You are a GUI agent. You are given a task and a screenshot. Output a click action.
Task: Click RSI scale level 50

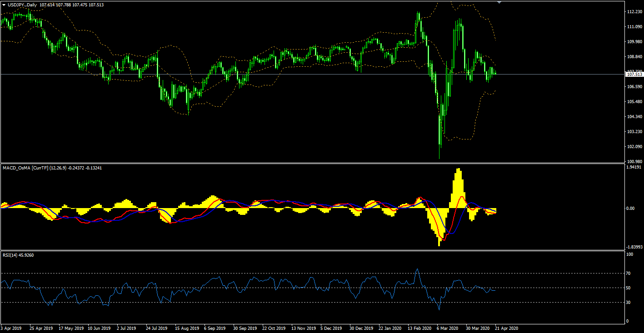629,288
